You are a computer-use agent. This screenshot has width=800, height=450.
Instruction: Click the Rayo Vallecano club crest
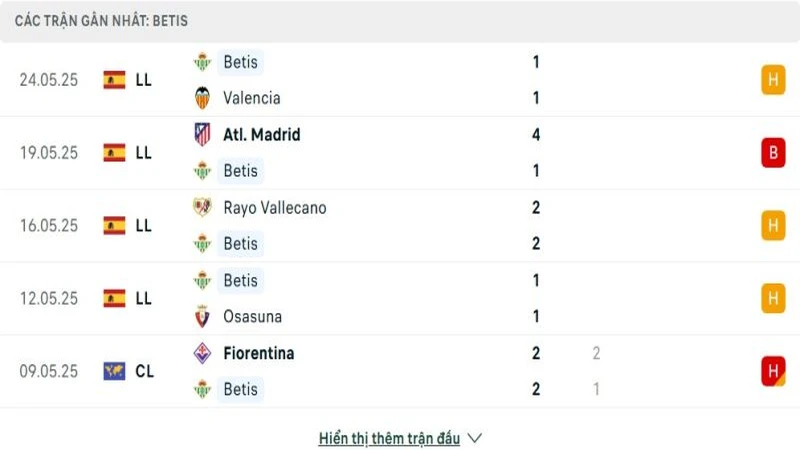tap(202, 207)
